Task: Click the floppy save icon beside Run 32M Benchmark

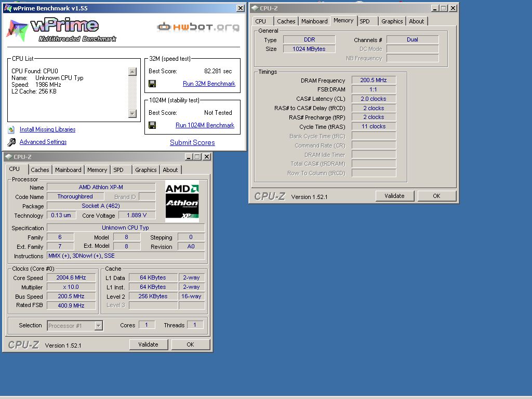Action: (152, 84)
